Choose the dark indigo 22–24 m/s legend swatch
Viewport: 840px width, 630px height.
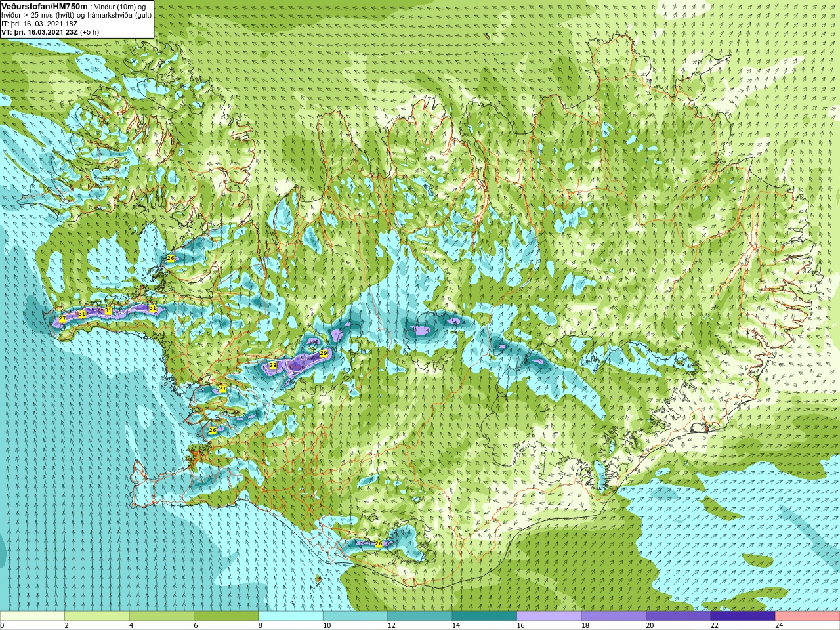pos(743,616)
